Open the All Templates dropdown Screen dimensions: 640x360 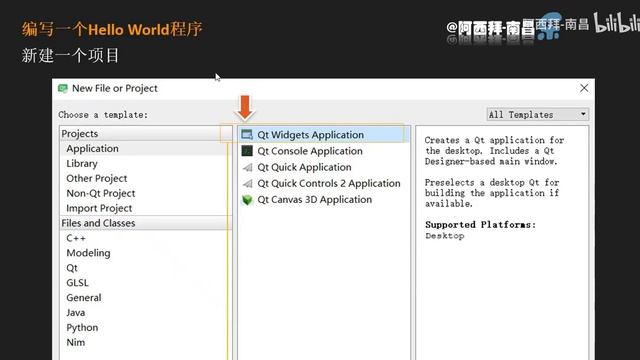(x=538, y=115)
